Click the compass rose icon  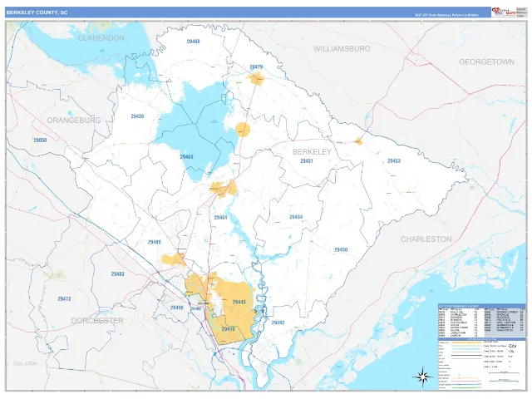click(422, 377)
